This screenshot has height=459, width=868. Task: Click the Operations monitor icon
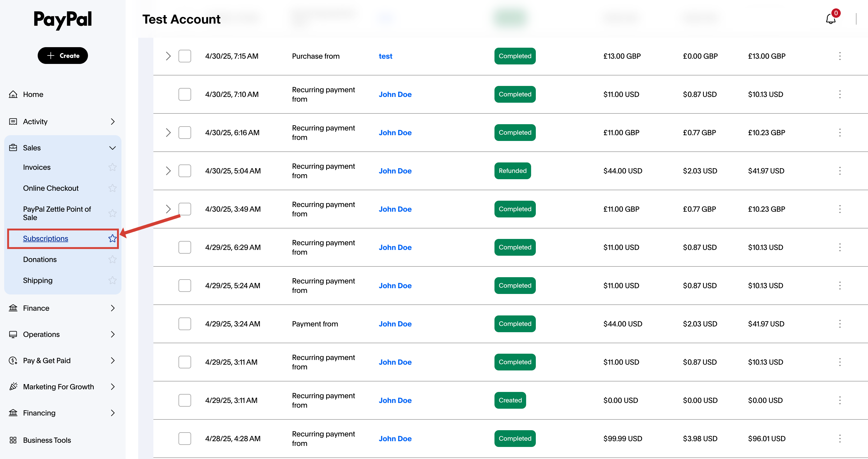click(13, 334)
